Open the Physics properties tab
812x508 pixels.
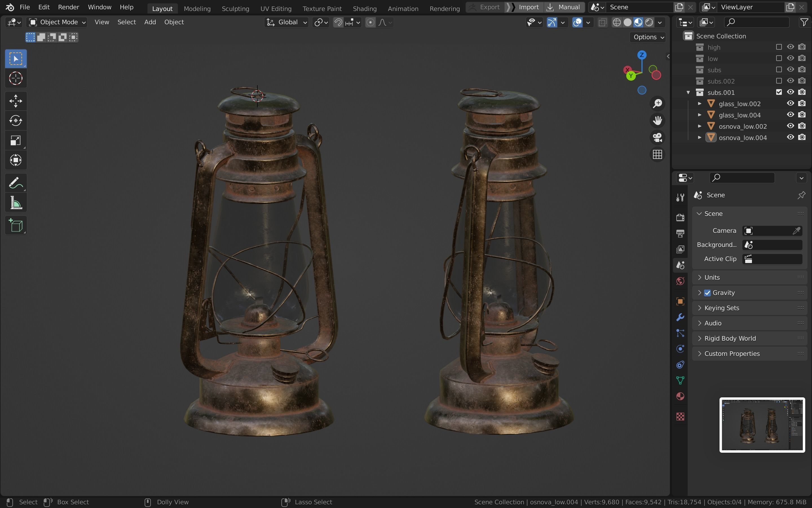coord(680,349)
